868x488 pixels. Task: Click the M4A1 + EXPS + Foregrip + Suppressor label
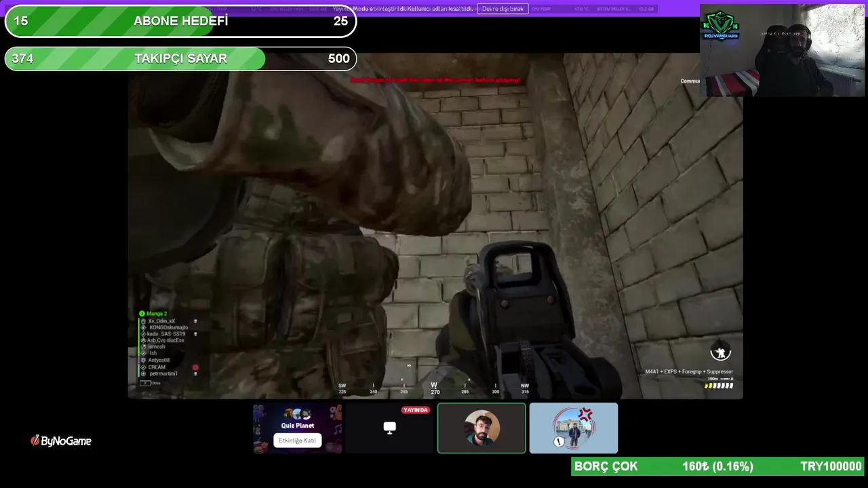[x=689, y=371]
